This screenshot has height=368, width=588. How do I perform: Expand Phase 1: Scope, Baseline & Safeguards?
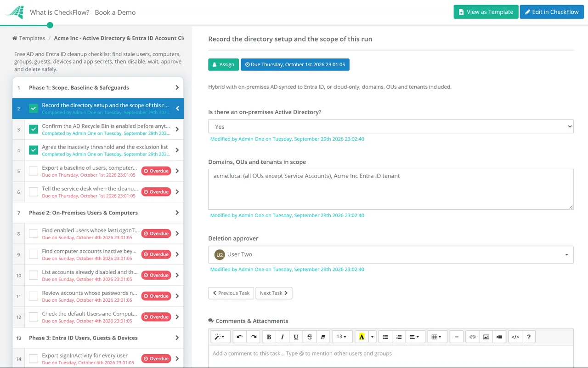coord(98,87)
